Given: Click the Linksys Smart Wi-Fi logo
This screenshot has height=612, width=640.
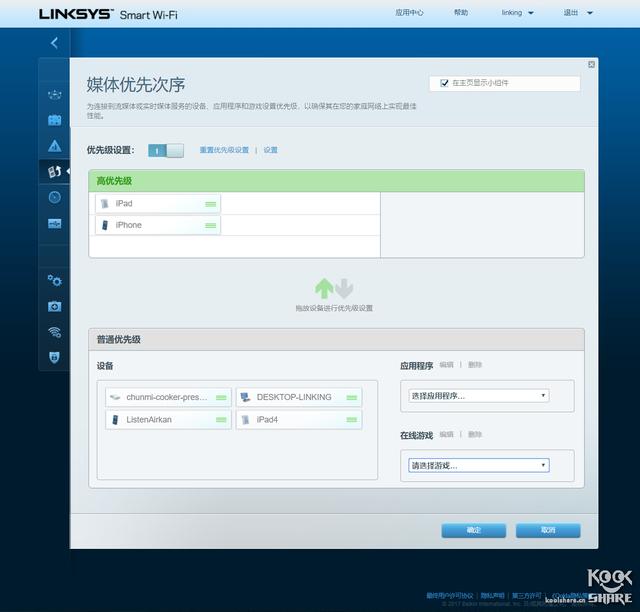Looking at the screenshot, I should [108, 15].
